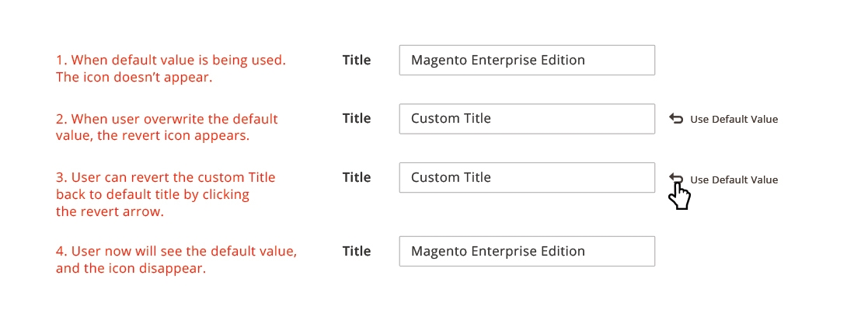868x317 pixels.
Task: Click the Title label in row 3
Action: coord(357,177)
